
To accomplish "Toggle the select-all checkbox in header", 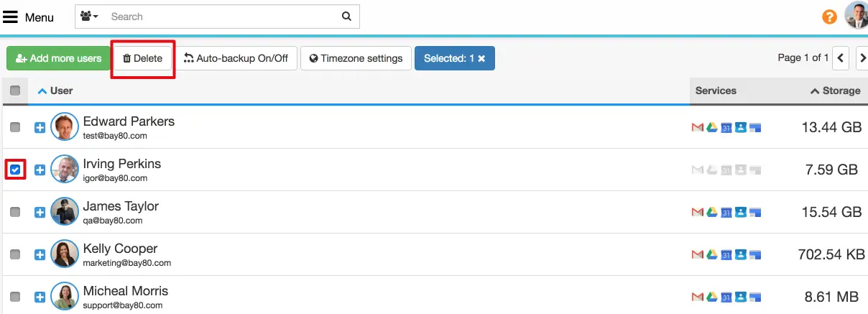I will coord(15,91).
